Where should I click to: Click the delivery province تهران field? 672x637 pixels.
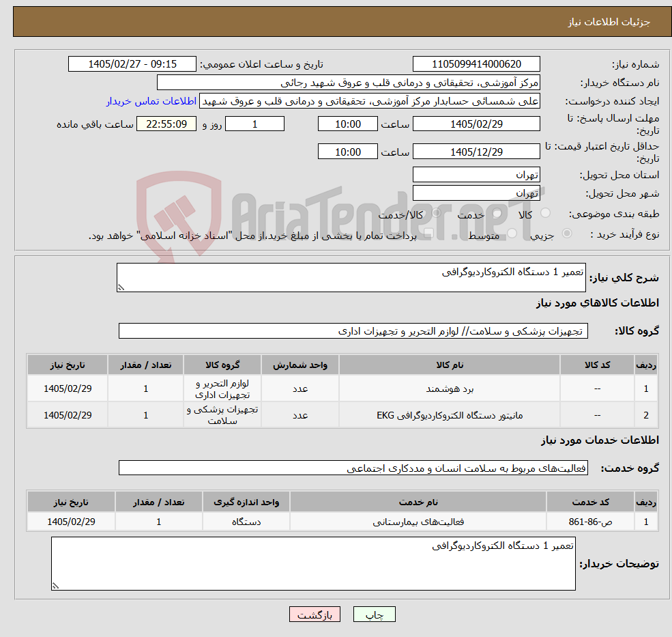pyautogui.click(x=476, y=175)
